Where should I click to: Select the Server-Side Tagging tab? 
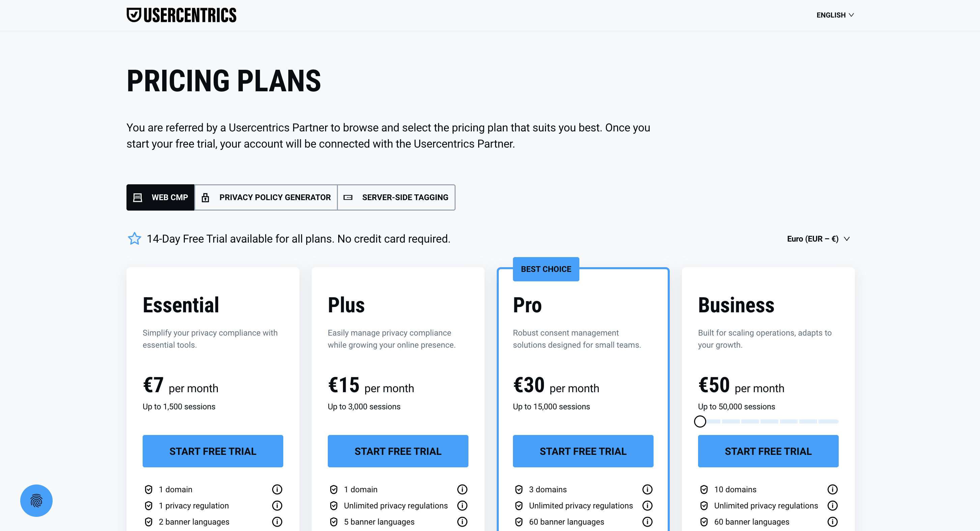tap(396, 197)
